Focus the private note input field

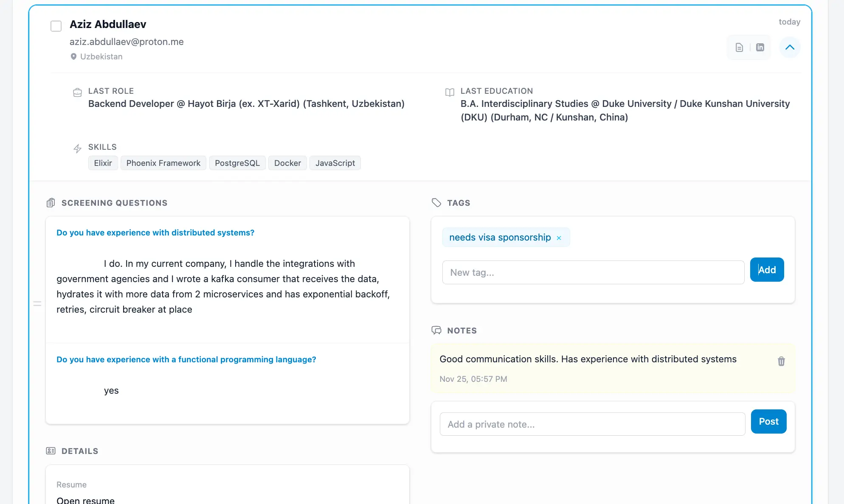(x=592, y=424)
